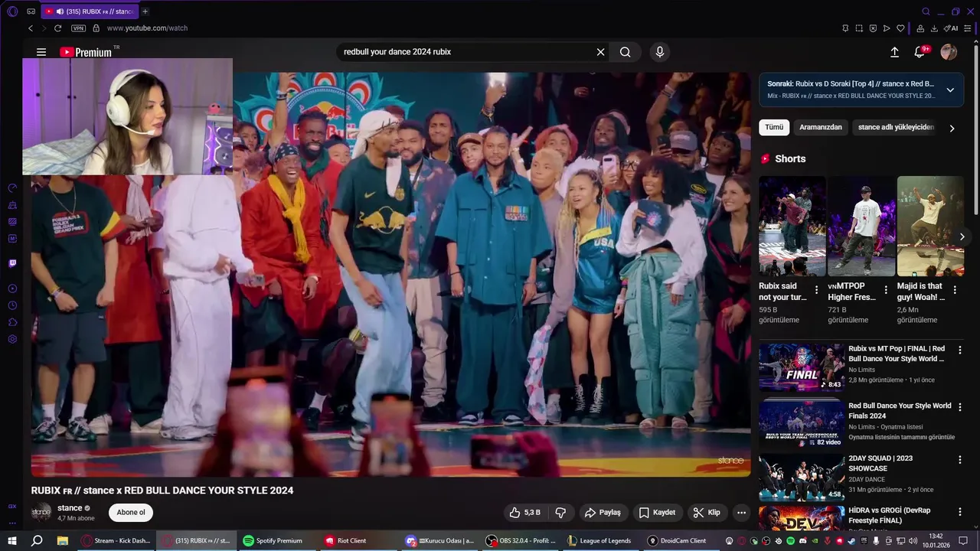Go back to the previous page

[31, 28]
